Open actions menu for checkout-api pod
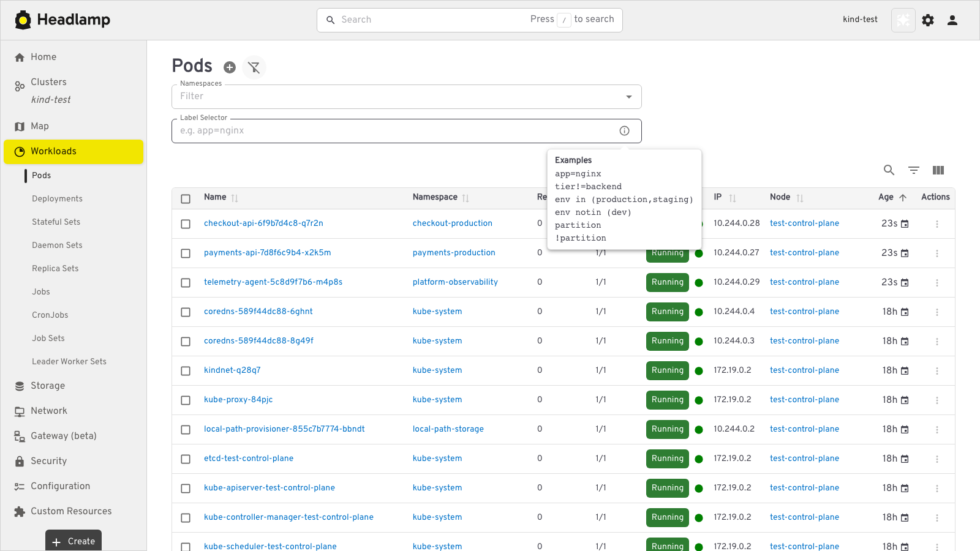This screenshot has height=551, width=980. 937,224
